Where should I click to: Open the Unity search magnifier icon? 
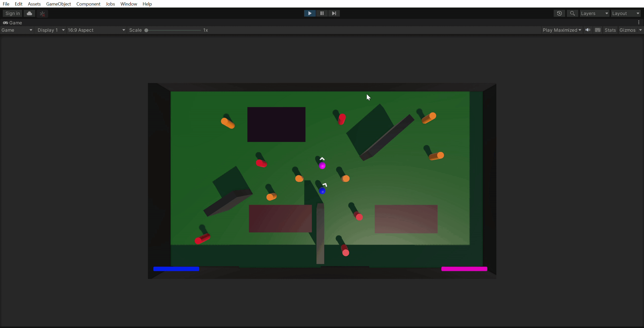(572, 13)
